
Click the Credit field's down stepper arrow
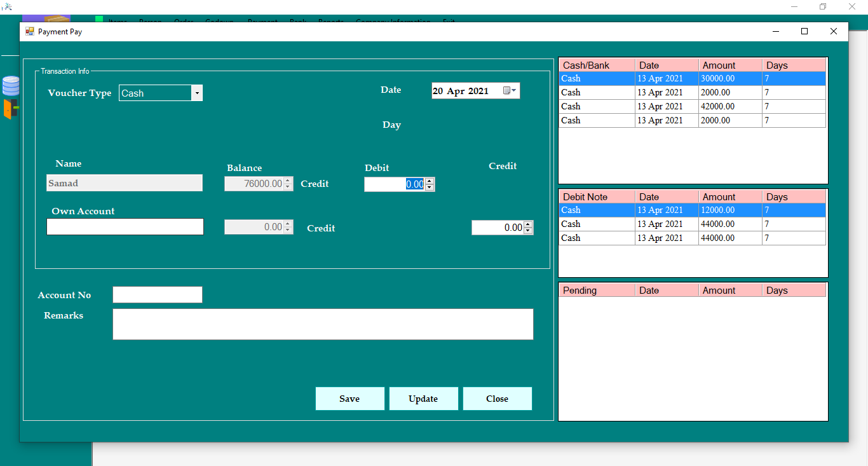528,230
